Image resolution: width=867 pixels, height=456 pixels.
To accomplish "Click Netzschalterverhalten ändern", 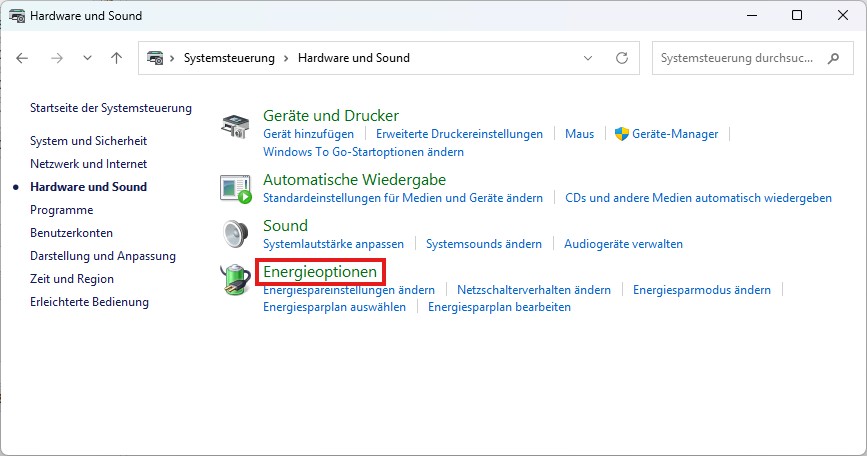I will pos(534,290).
